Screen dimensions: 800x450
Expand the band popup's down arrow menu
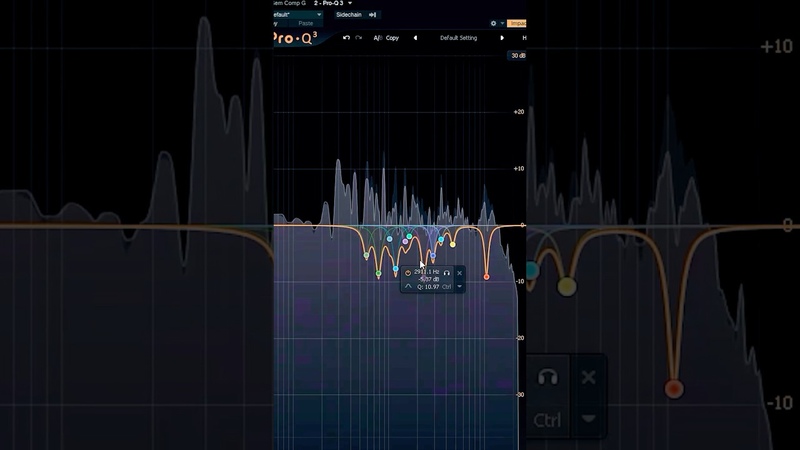click(x=459, y=286)
